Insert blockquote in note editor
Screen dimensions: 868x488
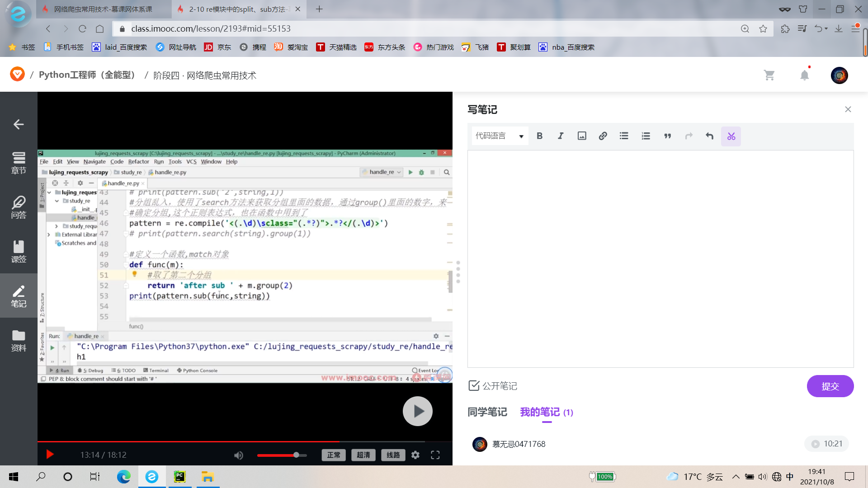[667, 136]
